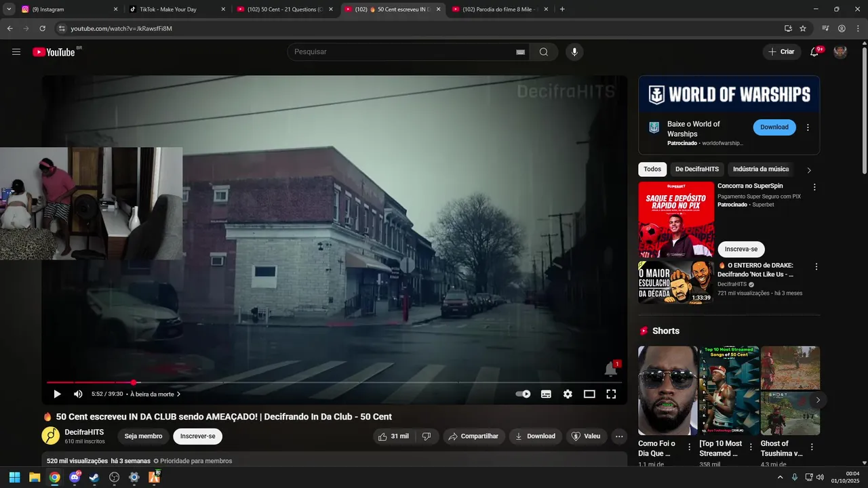Viewport: 868px width, 488px height.
Task: Show next Shorts with arrow
Action: coord(818,400)
